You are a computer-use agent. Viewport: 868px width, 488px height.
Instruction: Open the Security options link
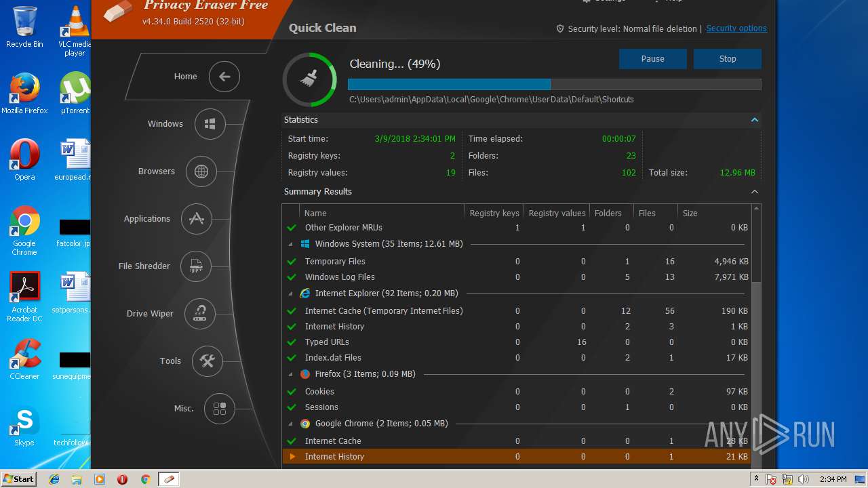point(736,28)
